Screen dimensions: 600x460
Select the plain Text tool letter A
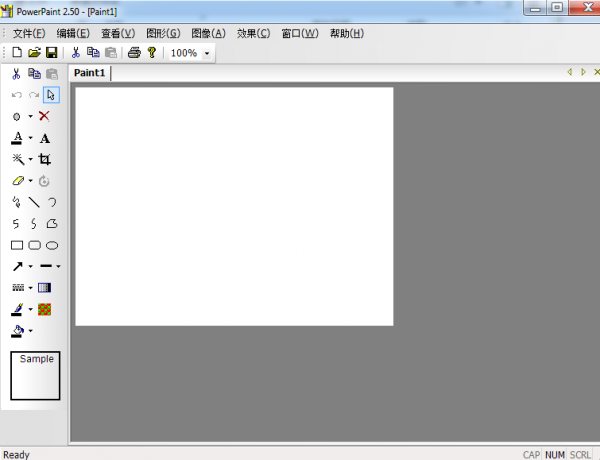click(x=45, y=138)
